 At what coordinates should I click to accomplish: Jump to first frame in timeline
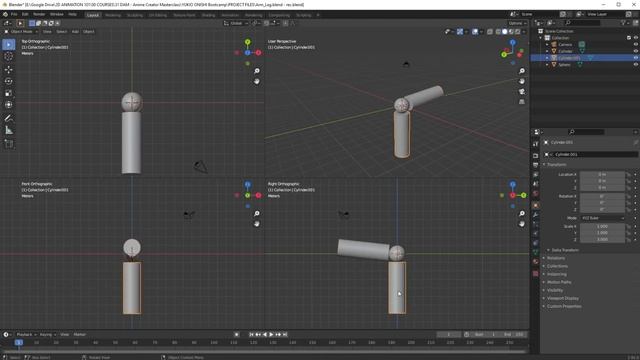coord(251,334)
